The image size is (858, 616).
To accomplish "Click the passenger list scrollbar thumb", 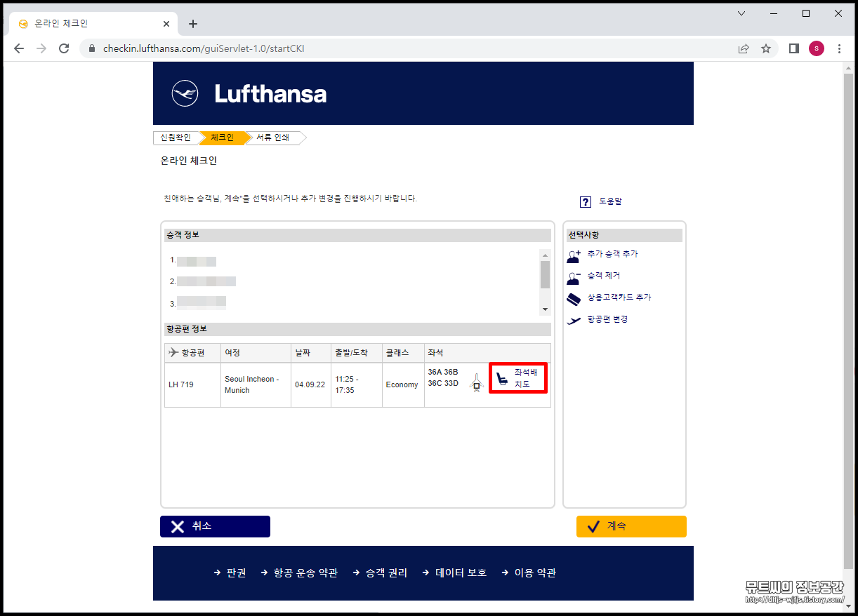I will pos(545,274).
